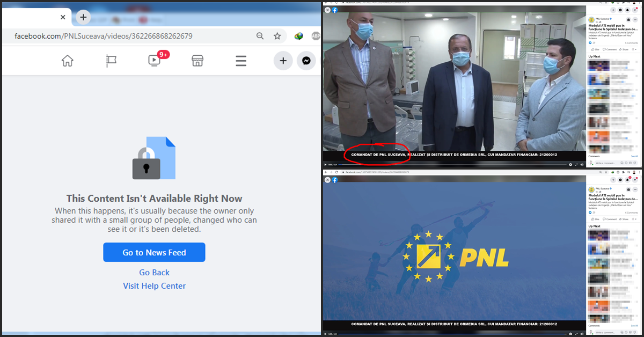Open post options ellipsis in bottom-right window
Viewport: 644px width, 337px height.
click(x=635, y=189)
